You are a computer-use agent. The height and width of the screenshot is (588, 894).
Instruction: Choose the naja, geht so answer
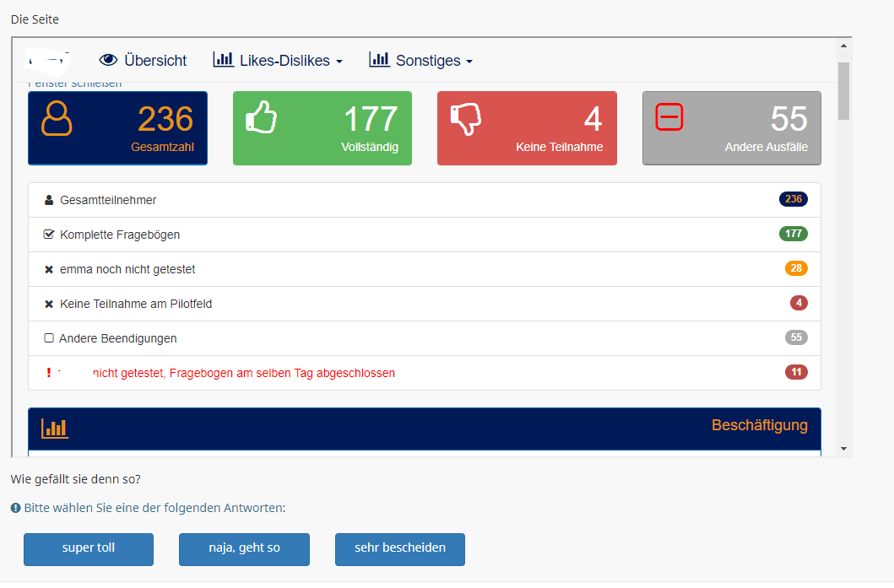(x=244, y=548)
